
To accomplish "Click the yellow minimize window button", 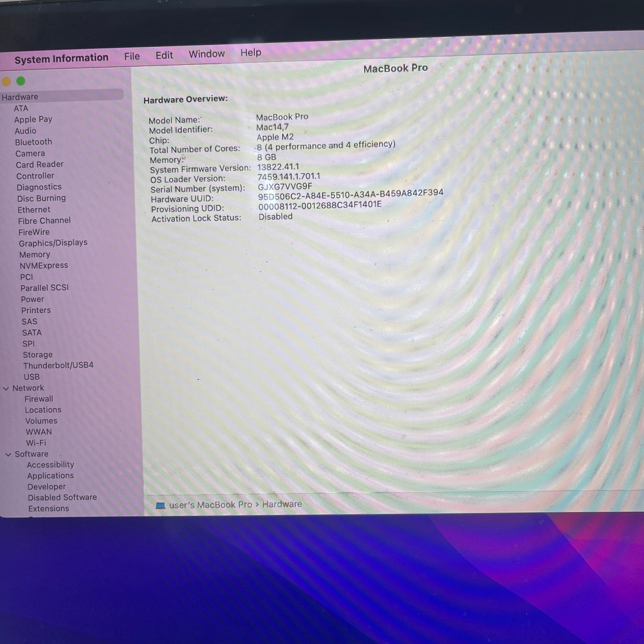I will [6, 82].
